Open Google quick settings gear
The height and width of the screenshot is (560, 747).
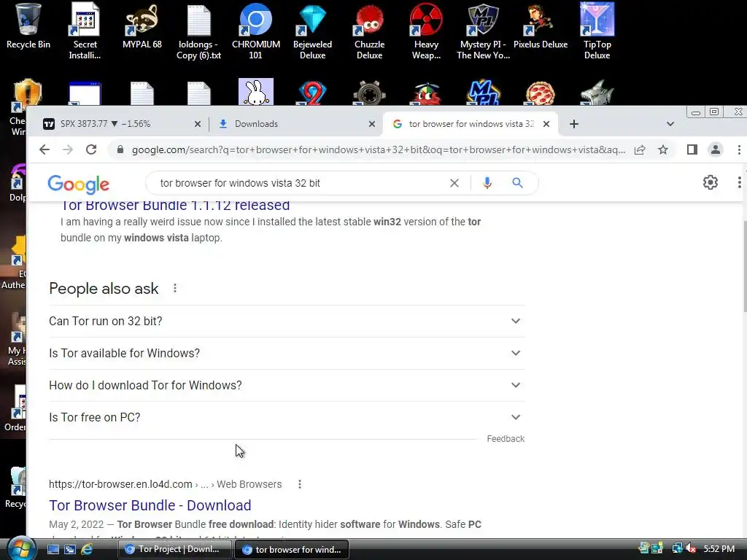(x=711, y=182)
